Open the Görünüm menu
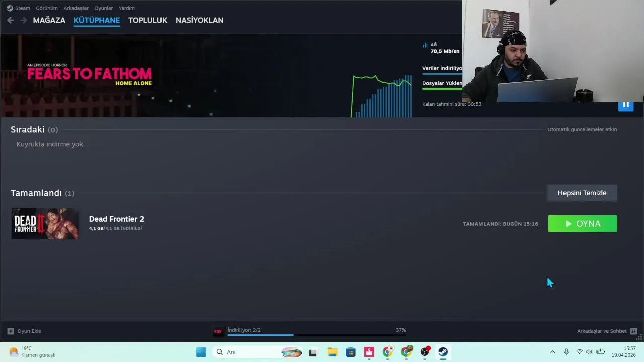The width and height of the screenshot is (644, 362). pyautogui.click(x=47, y=8)
